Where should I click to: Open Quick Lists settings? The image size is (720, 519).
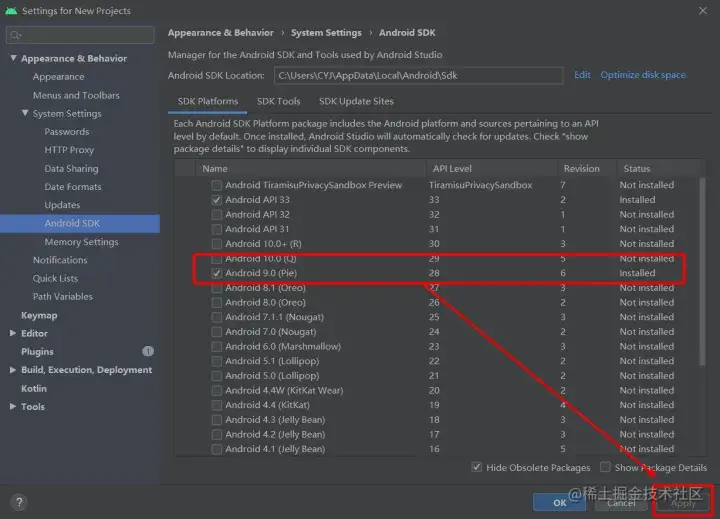point(55,278)
